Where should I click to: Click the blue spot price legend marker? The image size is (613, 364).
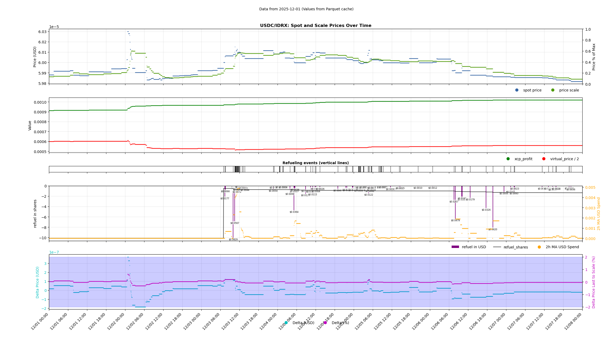click(x=517, y=90)
